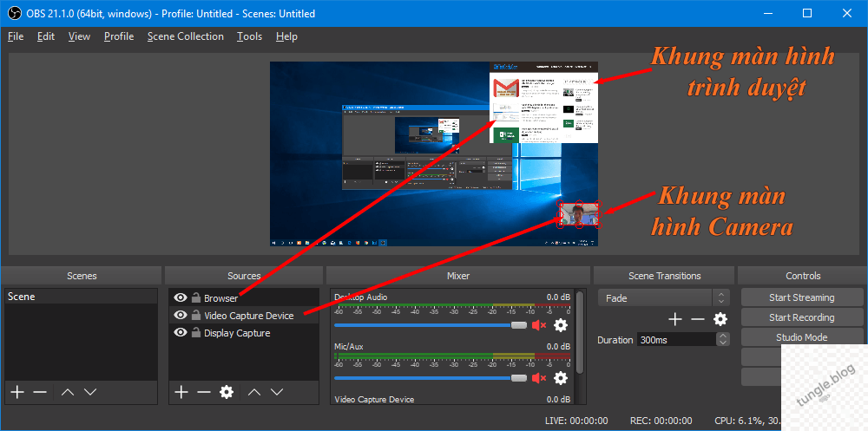Add a scene transition plus icon
The height and width of the screenshot is (431, 868).
(674, 319)
